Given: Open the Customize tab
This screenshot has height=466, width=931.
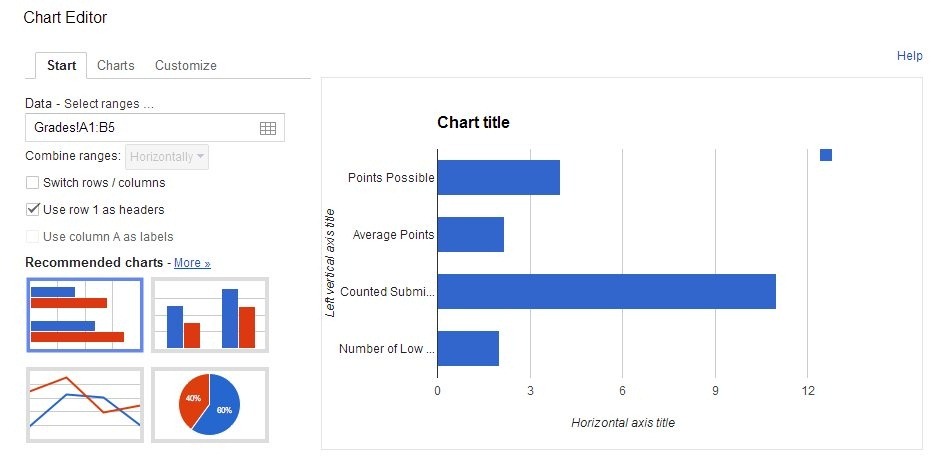Looking at the screenshot, I should [185, 66].
